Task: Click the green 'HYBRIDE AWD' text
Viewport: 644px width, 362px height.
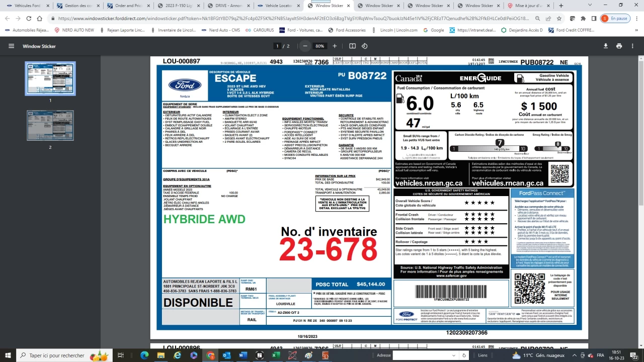Action: pyautogui.click(x=204, y=219)
